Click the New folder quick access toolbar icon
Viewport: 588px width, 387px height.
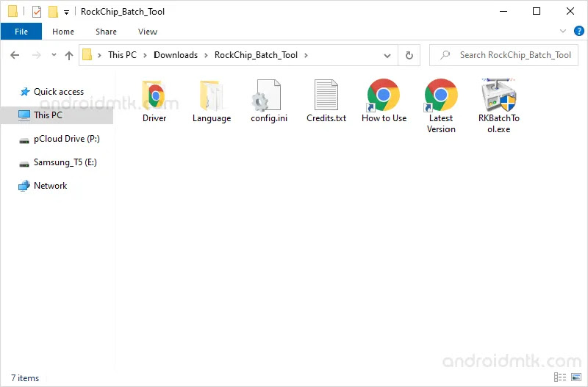point(53,12)
